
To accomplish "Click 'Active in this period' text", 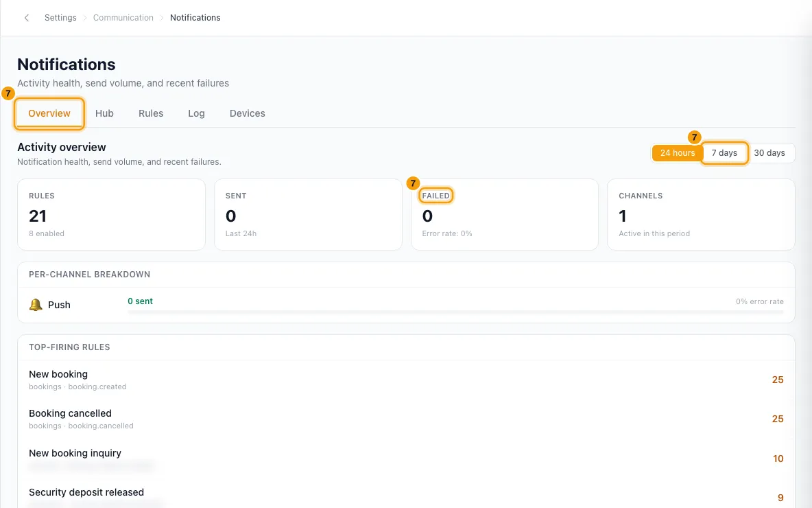I will [654, 234].
